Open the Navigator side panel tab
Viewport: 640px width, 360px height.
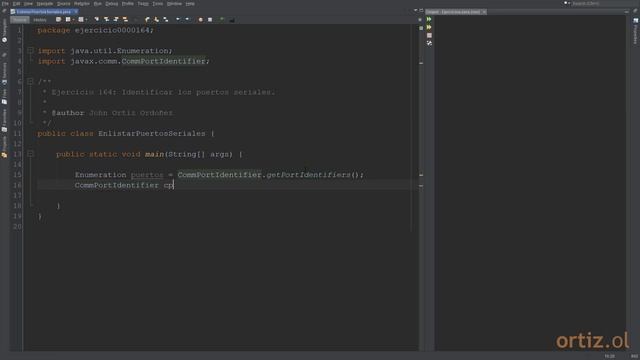[4, 31]
